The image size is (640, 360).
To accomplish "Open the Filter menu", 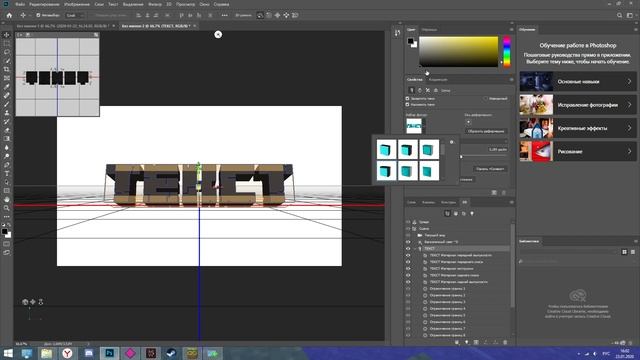I will tap(155, 4).
